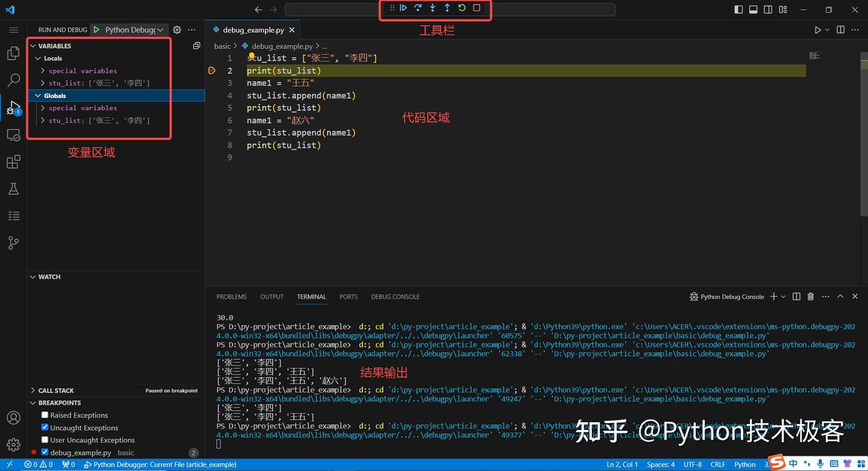The width and height of the screenshot is (868, 471).
Task: Enable the Raised Exceptions breakpoint
Action: click(45, 415)
